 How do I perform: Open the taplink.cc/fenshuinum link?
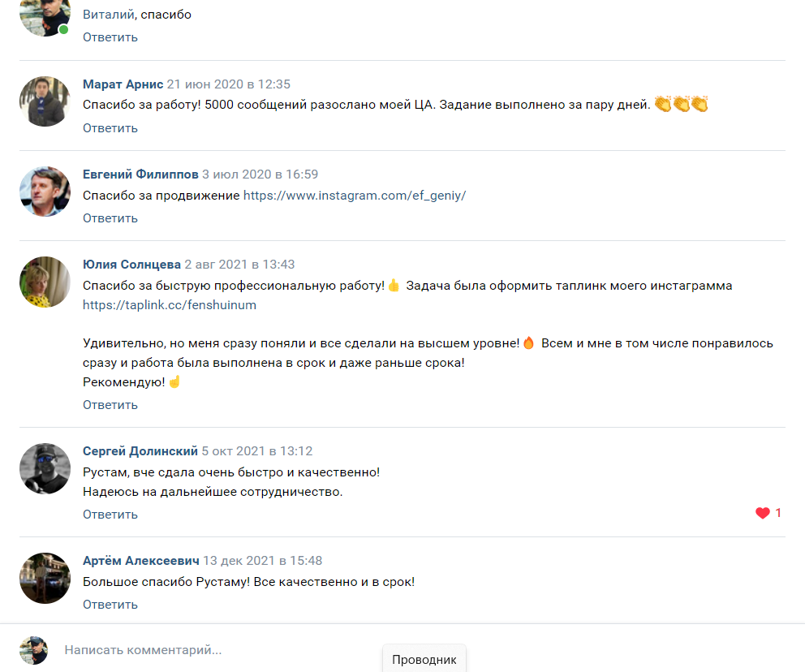click(170, 305)
